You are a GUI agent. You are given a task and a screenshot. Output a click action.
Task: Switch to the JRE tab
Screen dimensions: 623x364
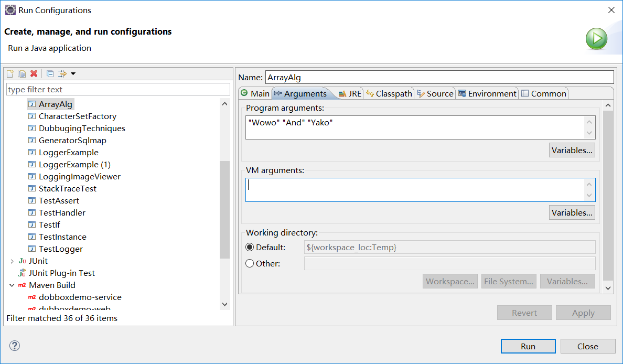coord(350,94)
